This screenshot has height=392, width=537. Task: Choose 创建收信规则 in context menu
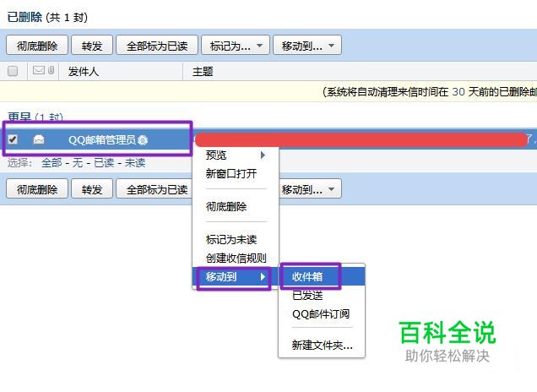(236, 258)
